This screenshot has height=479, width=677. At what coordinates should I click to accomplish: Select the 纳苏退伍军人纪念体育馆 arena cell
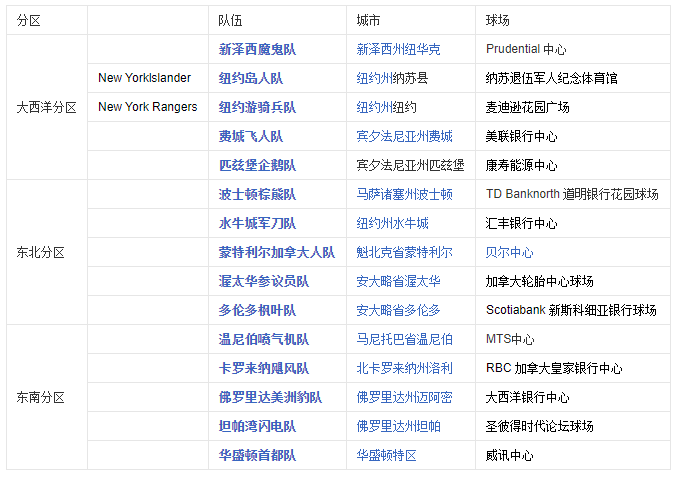(x=573, y=78)
